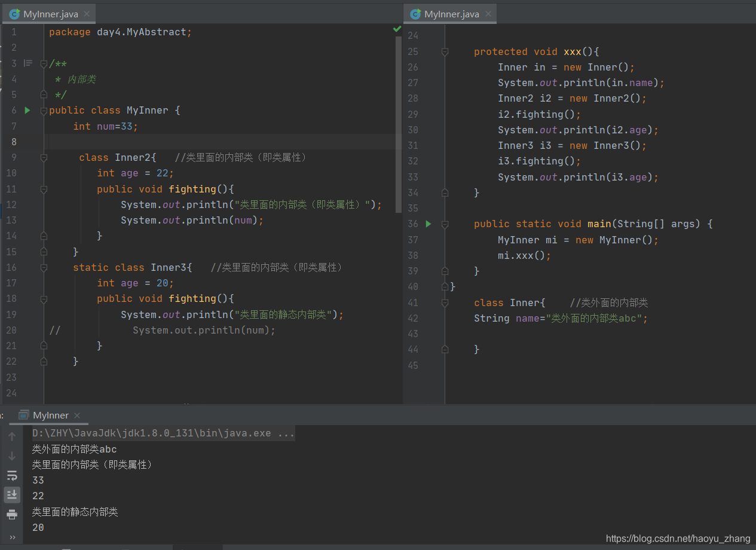Collapse the Inner2 class at line 9

click(x=44, y=158)
